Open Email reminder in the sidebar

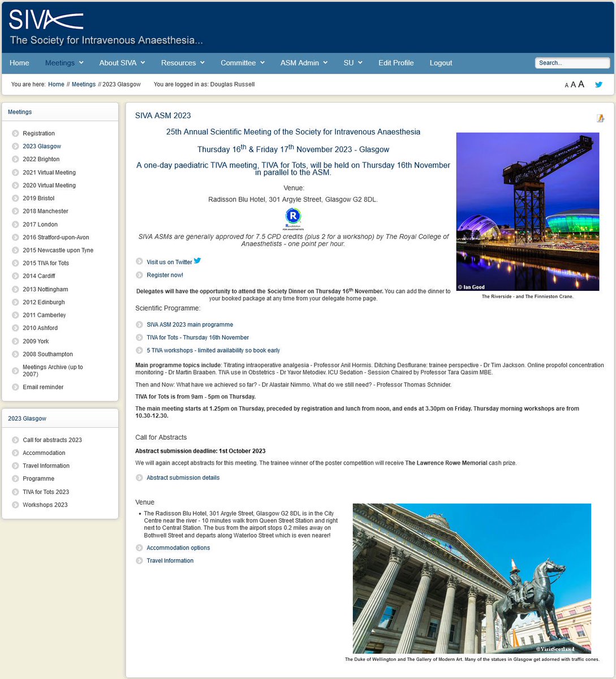click(43, 387)
